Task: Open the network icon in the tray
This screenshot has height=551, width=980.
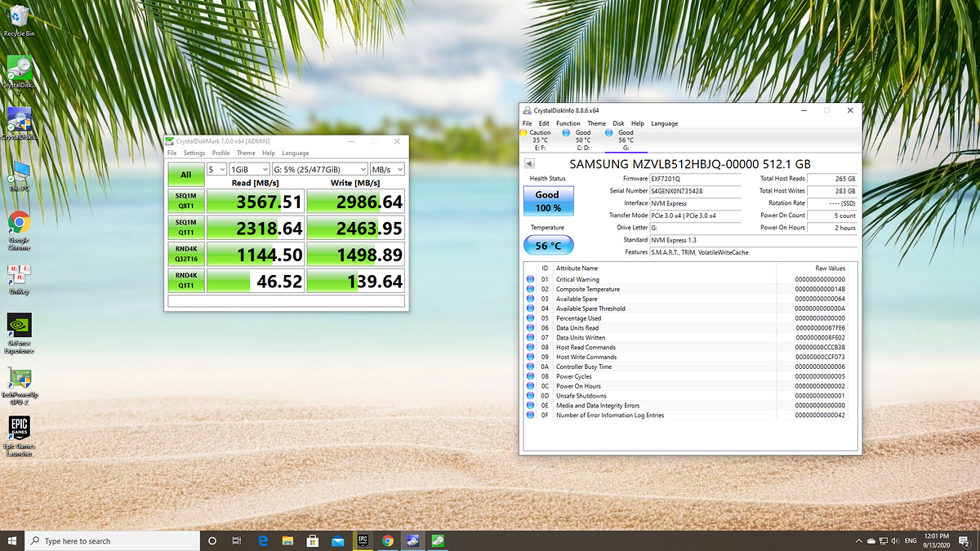Action: pyautogui.click(x=884, y=540)
